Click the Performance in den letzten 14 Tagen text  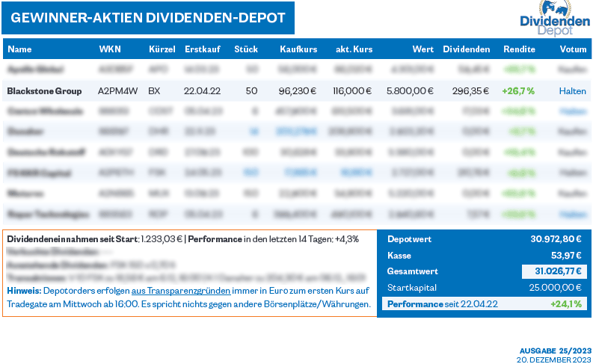274,239
